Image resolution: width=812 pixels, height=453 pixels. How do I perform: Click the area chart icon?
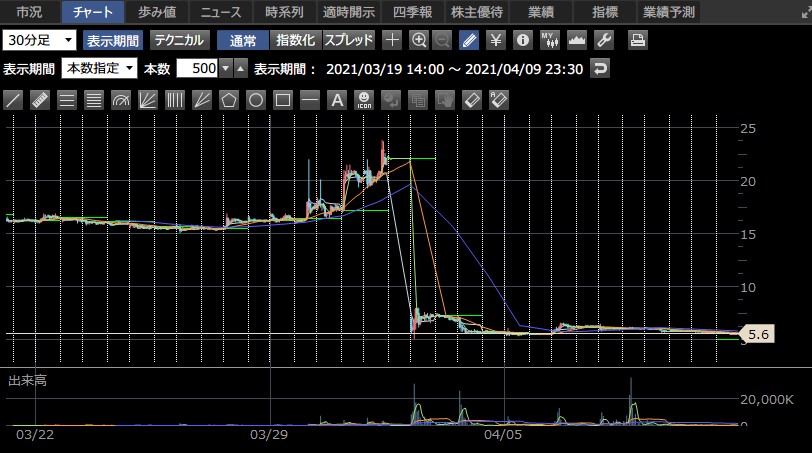(576, 40)
